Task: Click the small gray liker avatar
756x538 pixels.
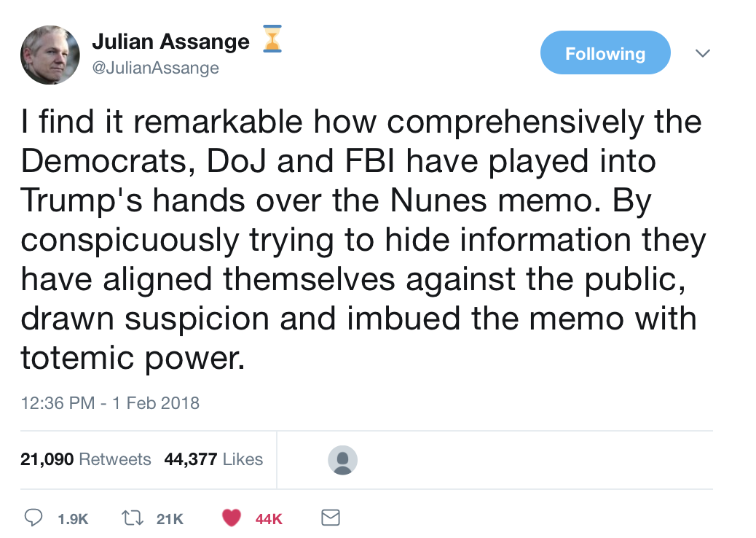Action: click(x=342, y=460)
